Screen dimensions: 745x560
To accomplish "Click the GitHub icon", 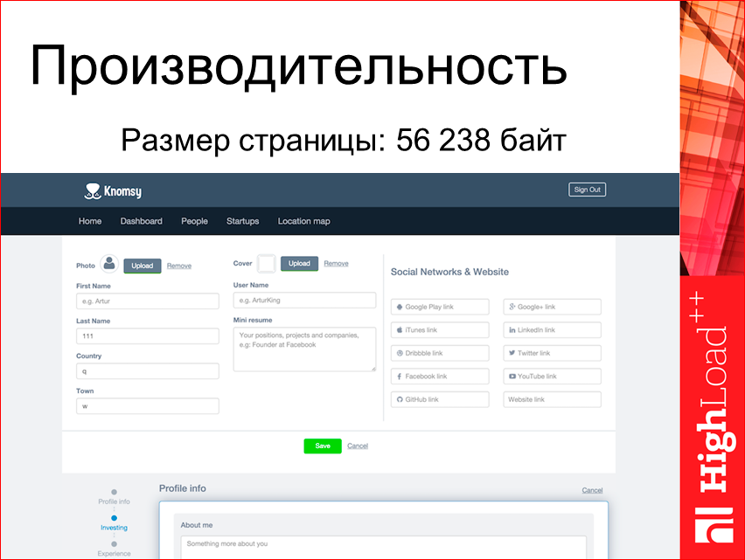I will 398,398.
